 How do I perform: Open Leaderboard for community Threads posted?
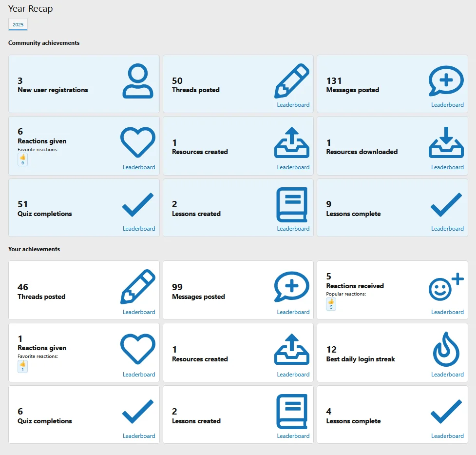point(293,105)
